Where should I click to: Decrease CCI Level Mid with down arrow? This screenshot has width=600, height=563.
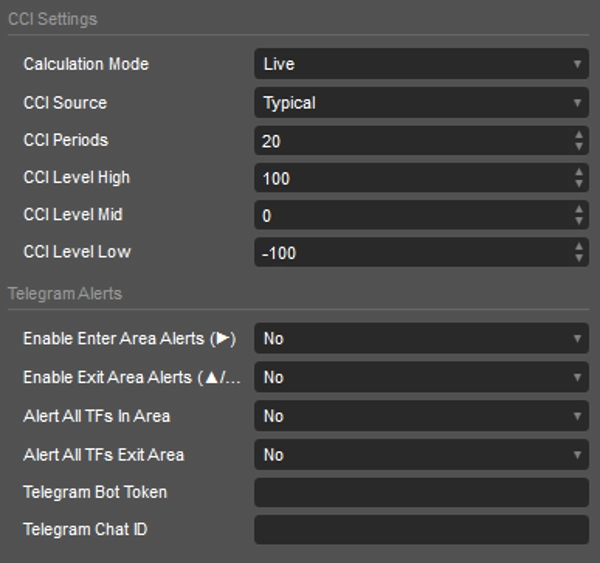[x=579, y=221]
